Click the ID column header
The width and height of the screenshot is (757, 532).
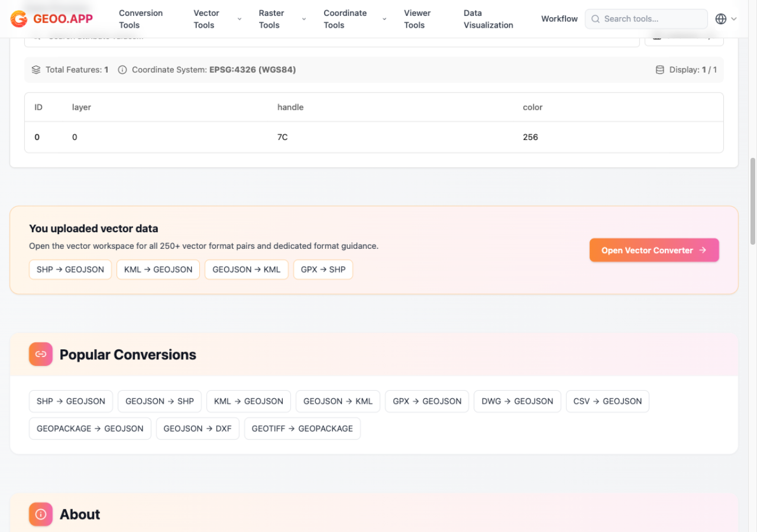(x=38, y=108)
